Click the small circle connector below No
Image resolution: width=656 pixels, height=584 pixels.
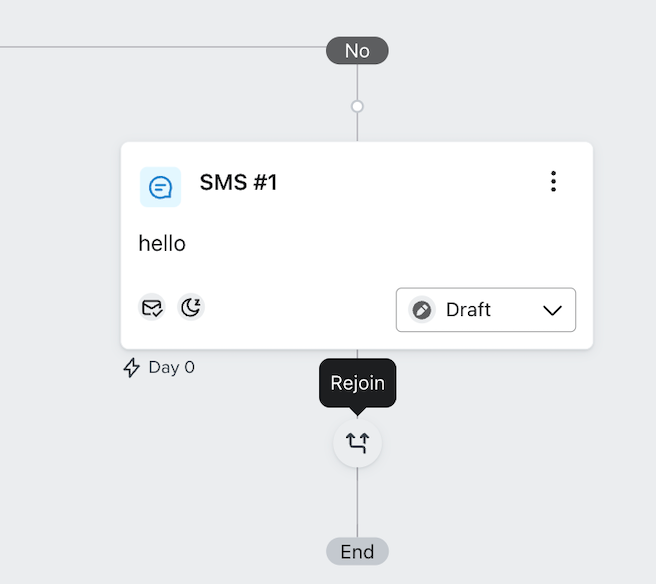click(x=357, y=106)
